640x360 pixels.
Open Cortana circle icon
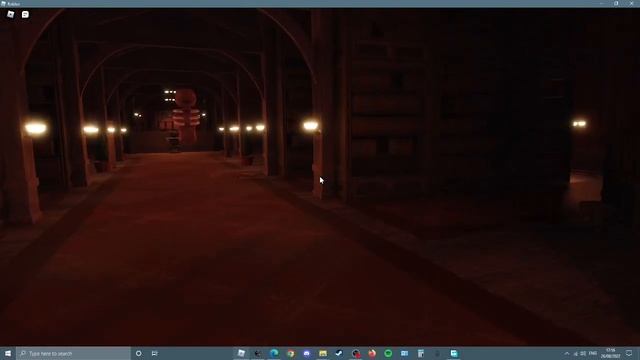click(139, 353)
